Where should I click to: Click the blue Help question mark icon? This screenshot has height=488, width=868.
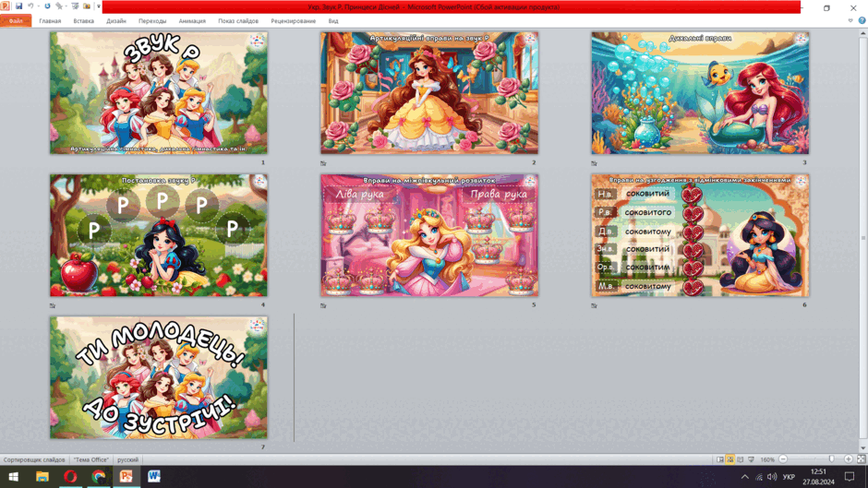[862, 20]
